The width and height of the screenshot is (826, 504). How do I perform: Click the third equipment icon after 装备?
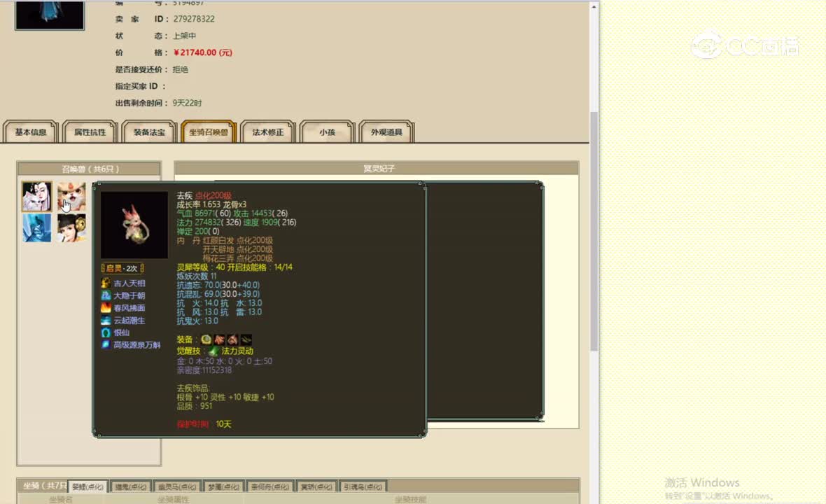[232, 339]
